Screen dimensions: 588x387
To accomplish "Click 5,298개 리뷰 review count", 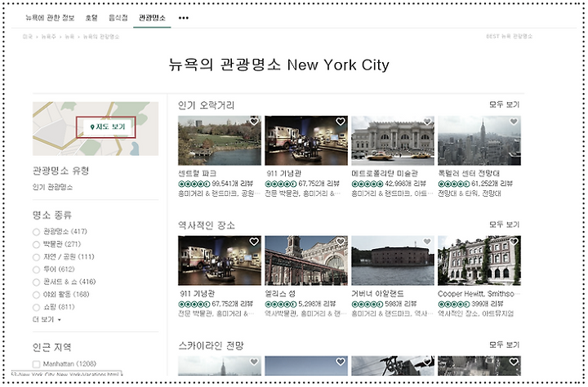I will pyautogui.click(x=317, y=304).
